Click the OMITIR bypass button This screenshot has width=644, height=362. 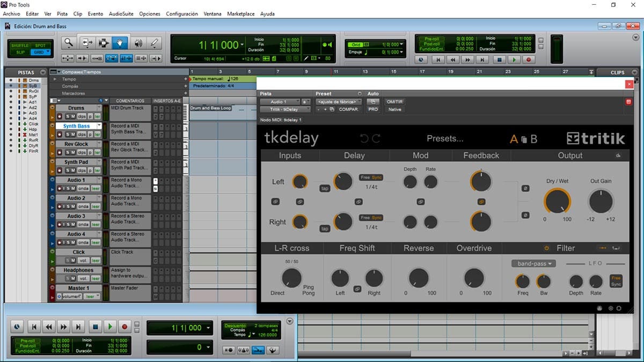[394, 101]
